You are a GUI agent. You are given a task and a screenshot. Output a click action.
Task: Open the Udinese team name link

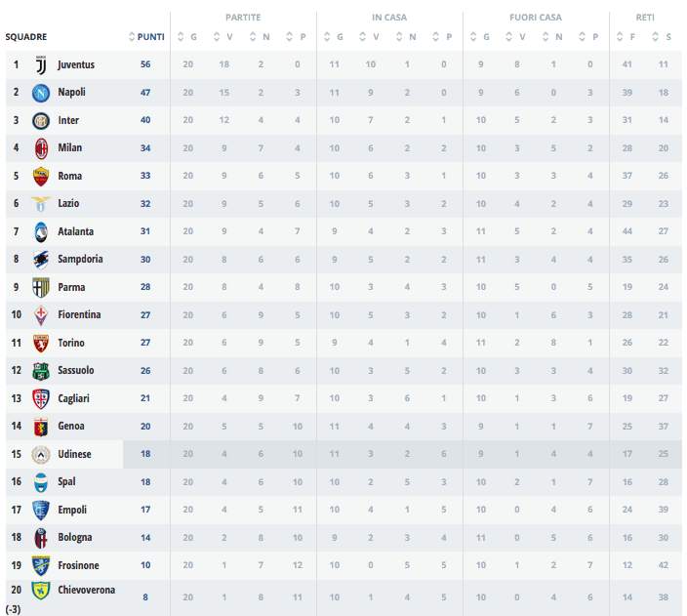74,454
